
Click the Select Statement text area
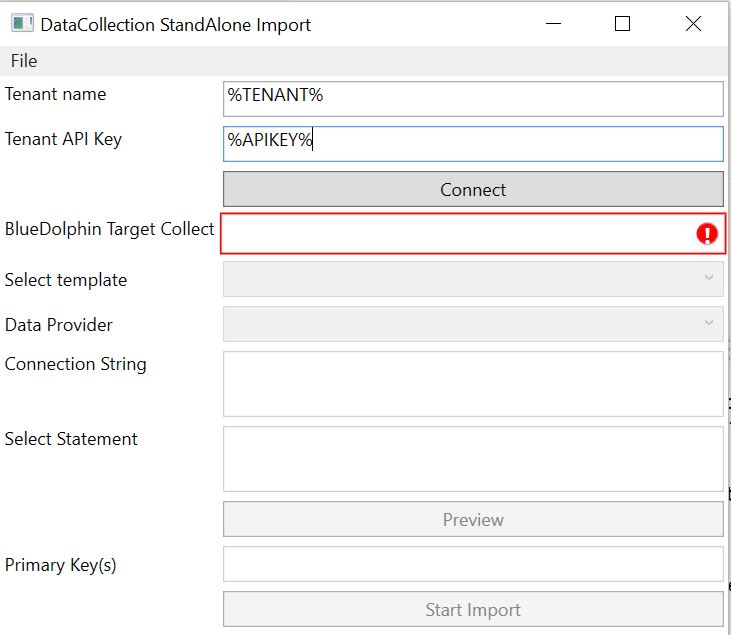click(x=473, y=459)
